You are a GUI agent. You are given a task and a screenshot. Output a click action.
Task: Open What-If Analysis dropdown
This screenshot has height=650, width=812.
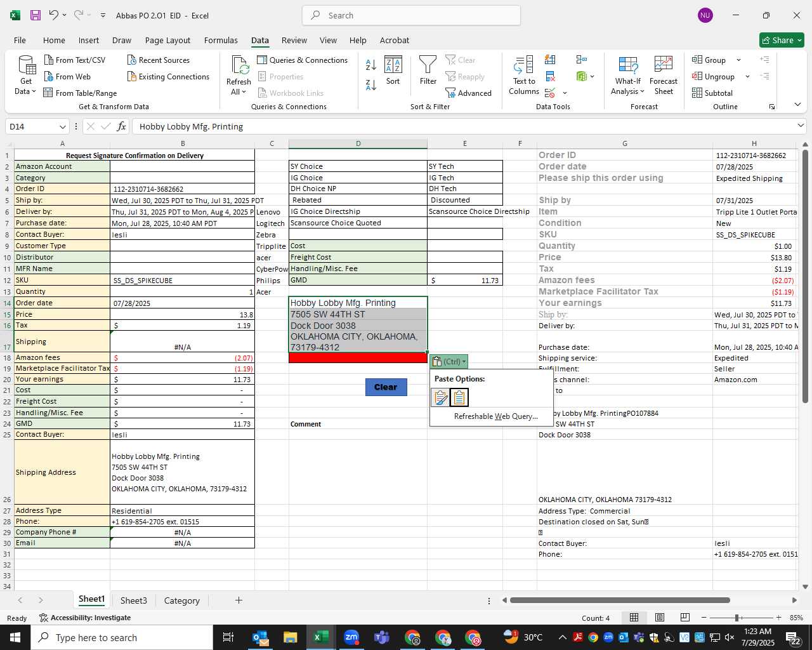pyautogui.click(x=627, y=76)
